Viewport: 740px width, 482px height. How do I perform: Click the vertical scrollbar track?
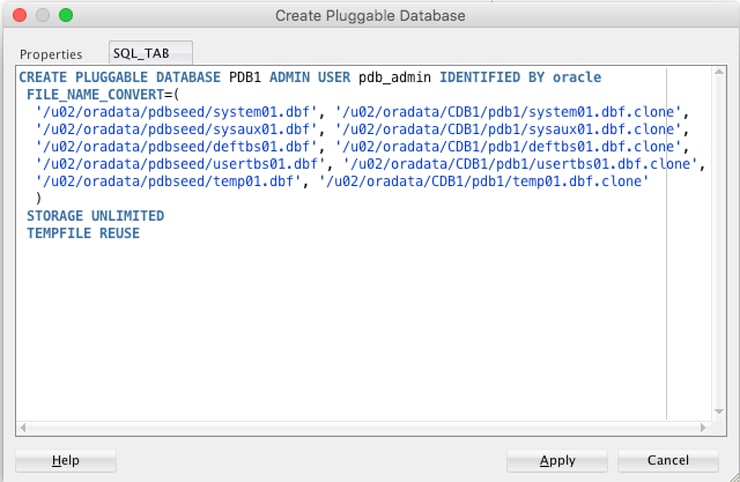pyautogui.click(x=717, y=240)
